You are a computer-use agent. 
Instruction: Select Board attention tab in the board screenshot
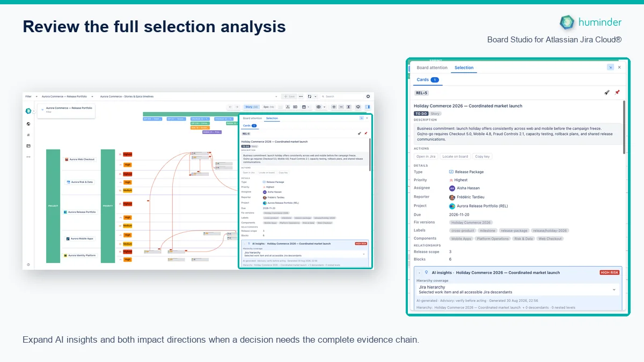tap(252, 118)
